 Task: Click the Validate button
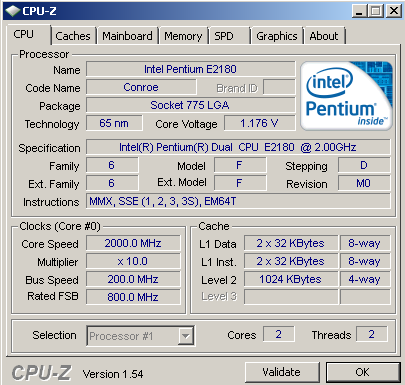(282, 372)
